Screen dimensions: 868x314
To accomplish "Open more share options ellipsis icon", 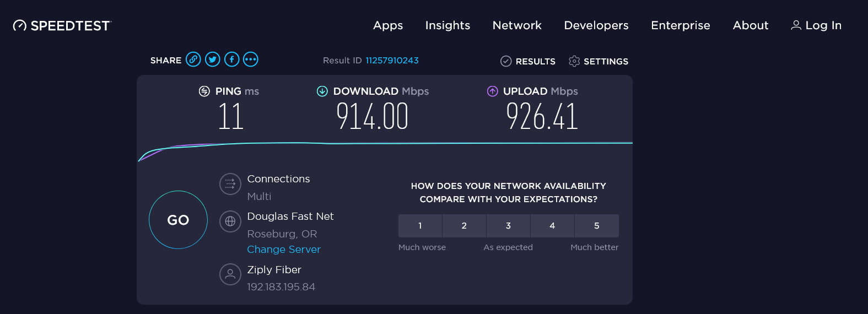I will [x=251, y=59].
